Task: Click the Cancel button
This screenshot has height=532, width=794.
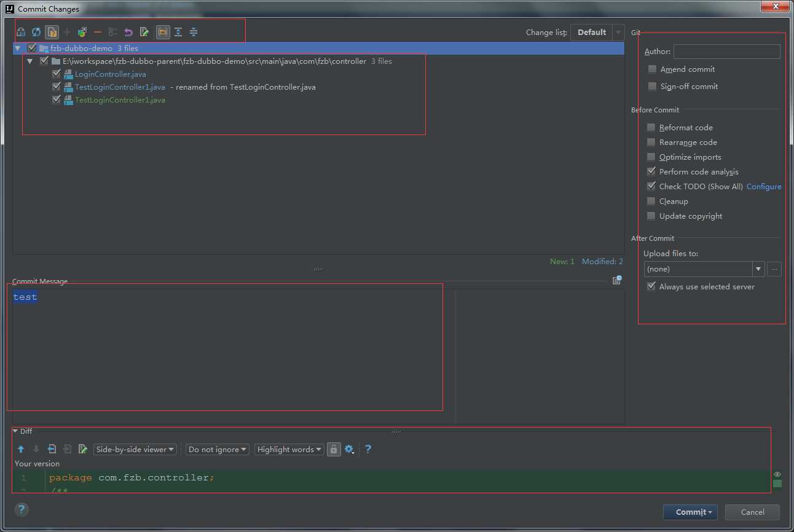Action: tap(752, 512)
